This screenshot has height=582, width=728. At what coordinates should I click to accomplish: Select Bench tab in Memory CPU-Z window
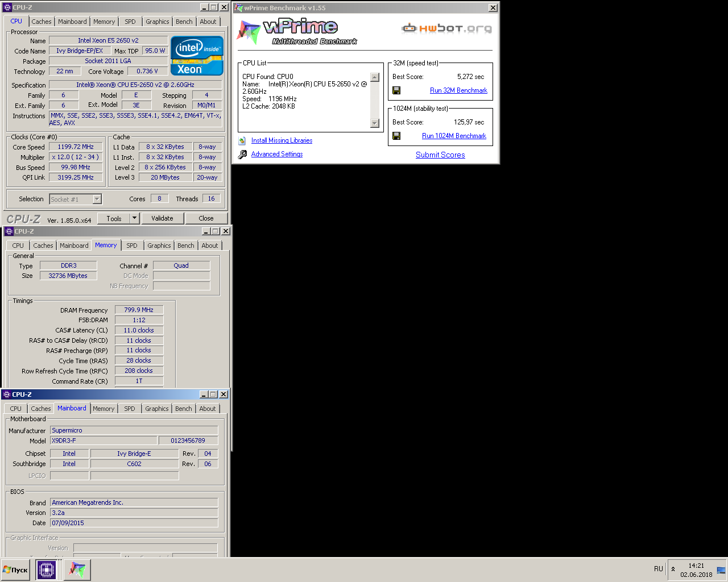[x=186, y=246]
